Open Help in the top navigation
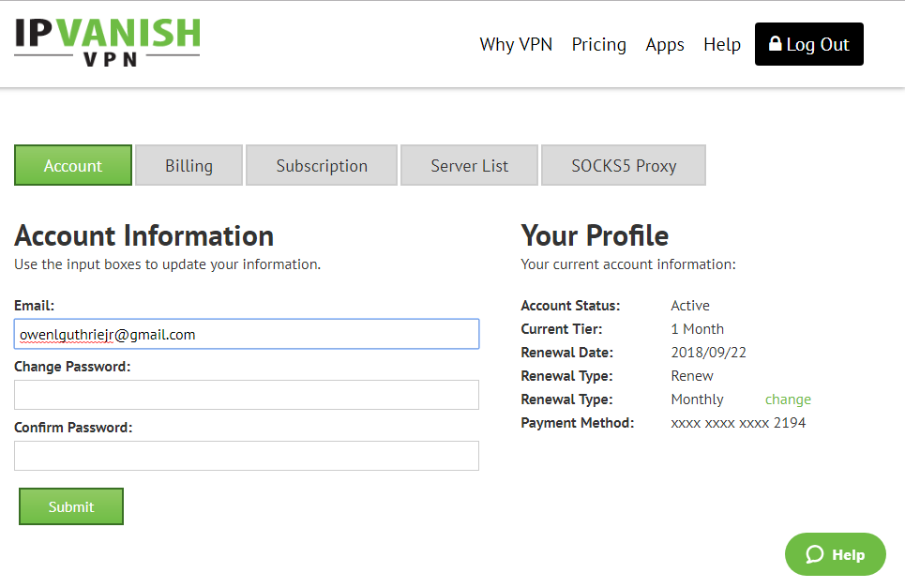 [x=721, y=44]
